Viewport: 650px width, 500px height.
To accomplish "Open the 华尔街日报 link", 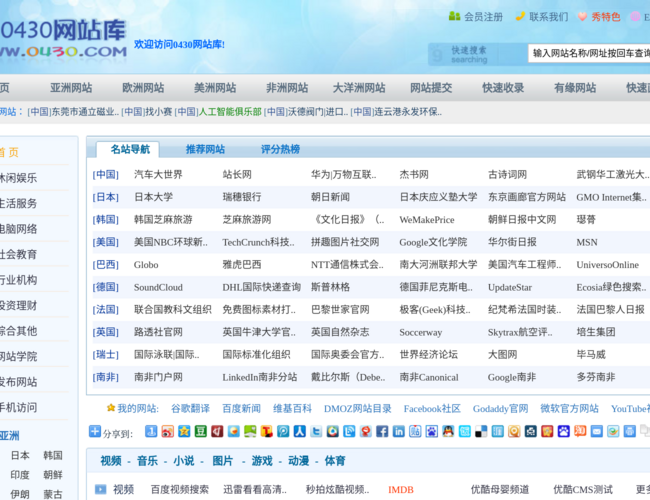I will tap(512, 242).
